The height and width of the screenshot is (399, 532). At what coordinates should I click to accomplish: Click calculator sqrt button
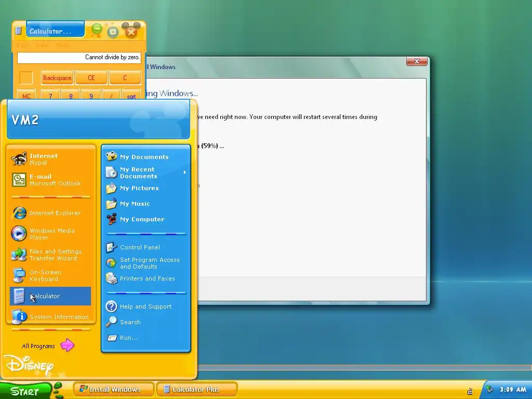[x=131, y=96]
